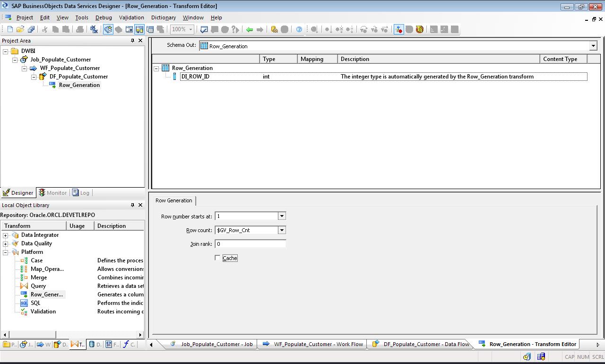The height and width of the screenshot is (364, 605).
Task: Collapse the WF_Populate_Customer tree node
Action: click(25, 68)
